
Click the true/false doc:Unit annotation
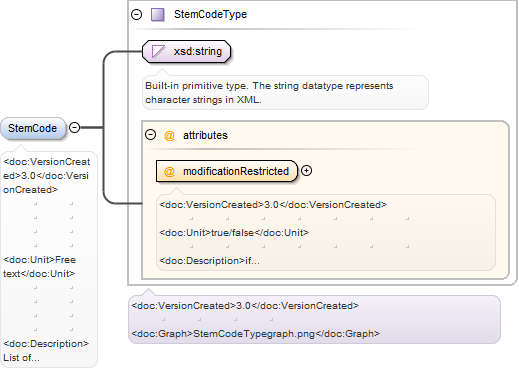[x=234, y=233]
